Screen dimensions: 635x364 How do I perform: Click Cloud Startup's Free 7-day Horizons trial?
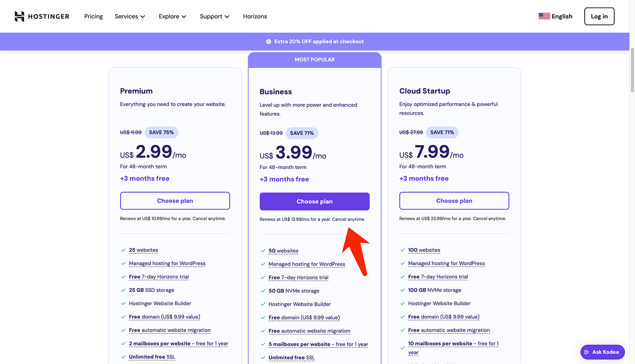(438, 277)
